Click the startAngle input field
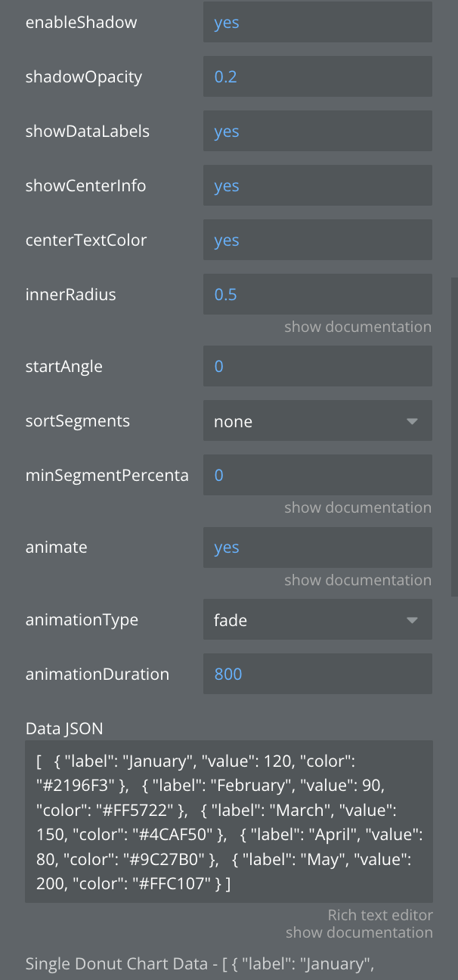Viewport: 458px width, 980px height. (x=317, y=367)
